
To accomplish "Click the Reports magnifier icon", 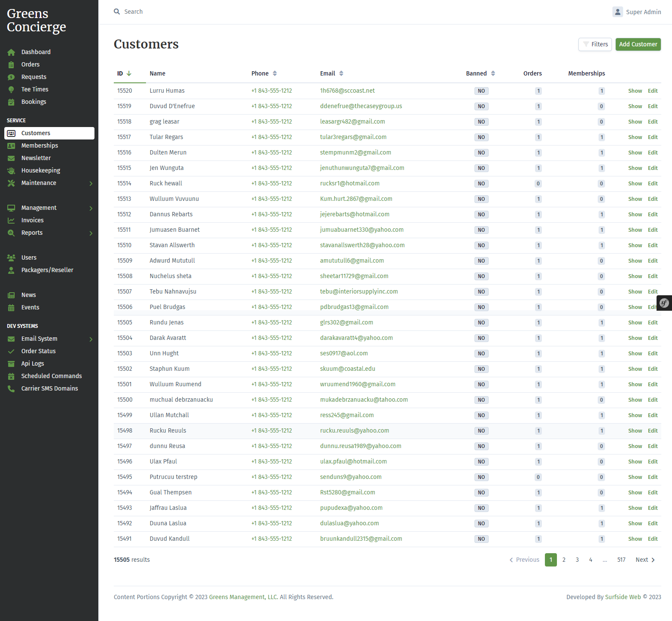I will [11, 233].
